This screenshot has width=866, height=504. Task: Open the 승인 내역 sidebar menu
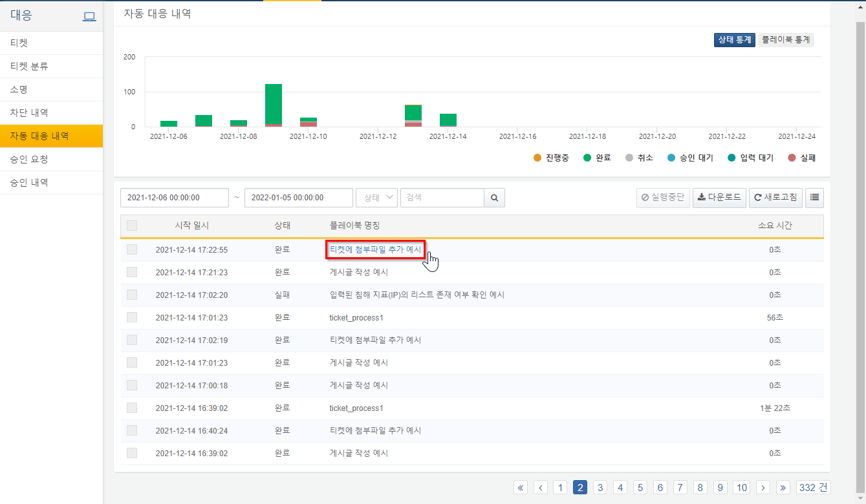click(x=51, y=183)
